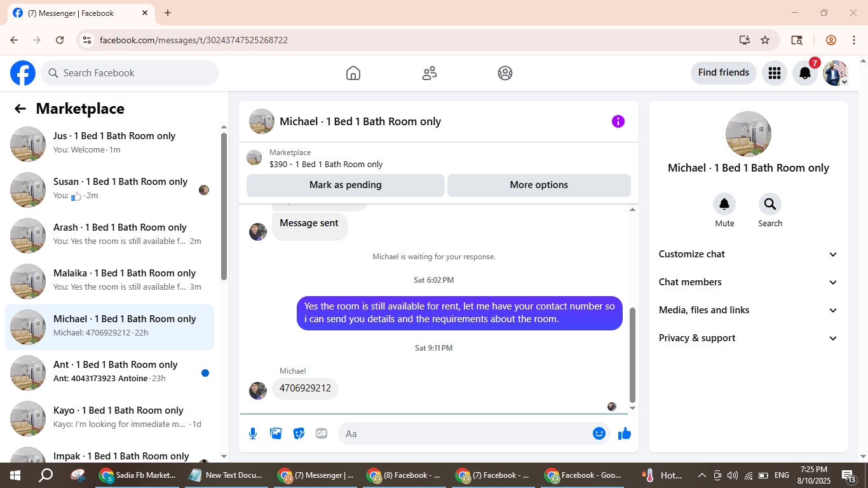
Task: Choose a sticker icon
Action: point(299,433)
